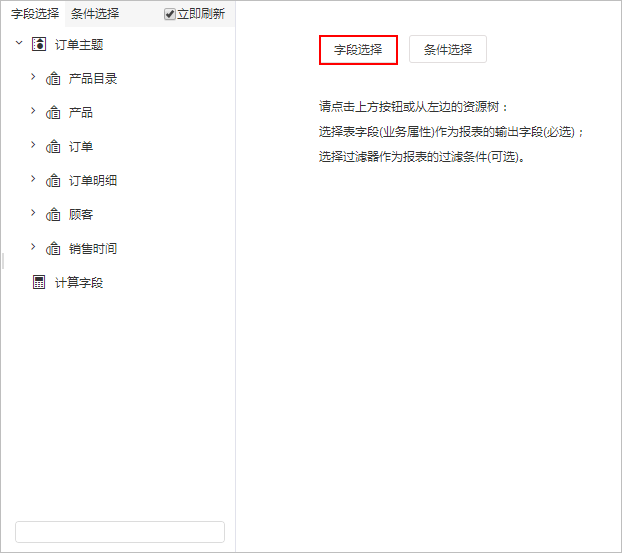Image resolution: width=622 pixels, height=553 pixels.
Task: Expand the 顾客 node
Action: 33,213
